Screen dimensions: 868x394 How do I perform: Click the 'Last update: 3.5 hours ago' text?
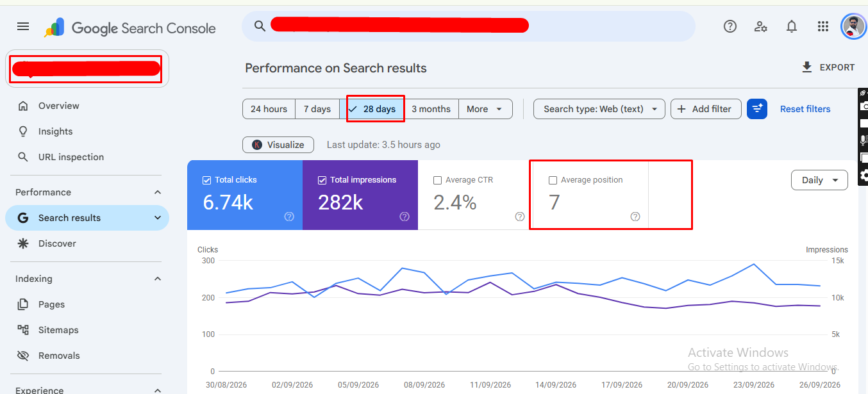[x=383, y=145]
